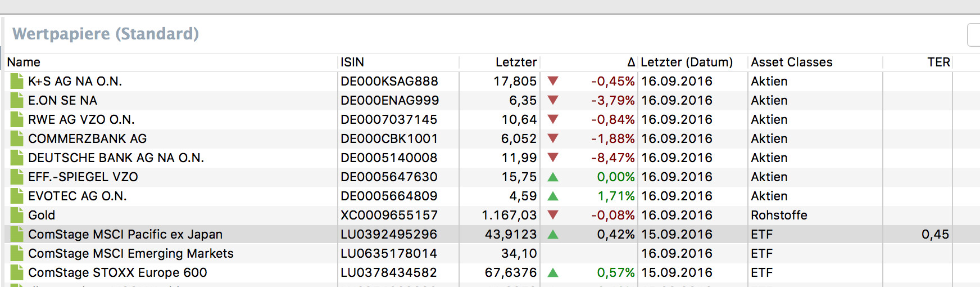Select ComStage MSCI Emerging Markets name
980x287 pixels.
click(131, 253)
